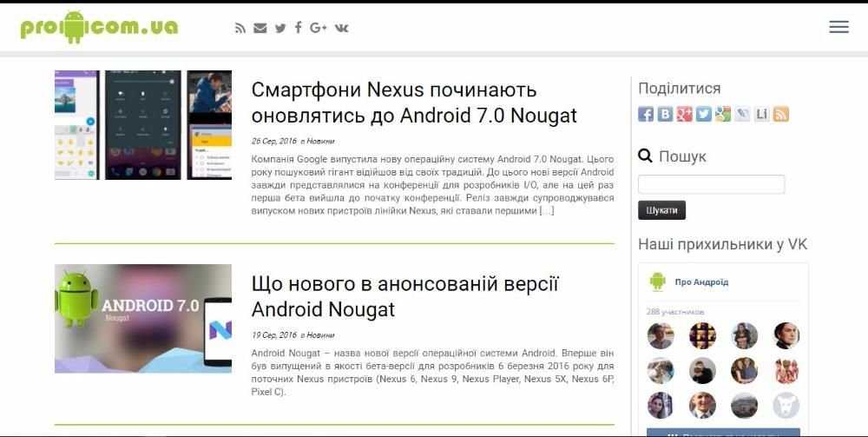Open Новини category under 19 Сер, 2016
Image resolution: width=868 pixels, height=437 pixels.
(320, 335)
